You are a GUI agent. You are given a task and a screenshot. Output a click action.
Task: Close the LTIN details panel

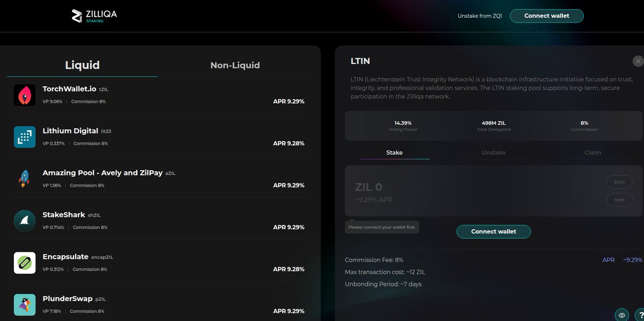point(638,61)
